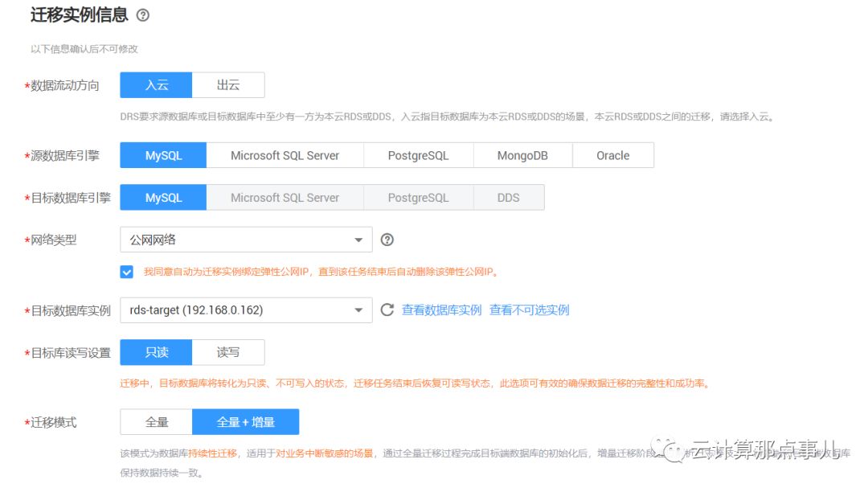Select 出云 as data flow direction
Image resolution: width=868 pixels, height=488 pixels.
[227, 84]
